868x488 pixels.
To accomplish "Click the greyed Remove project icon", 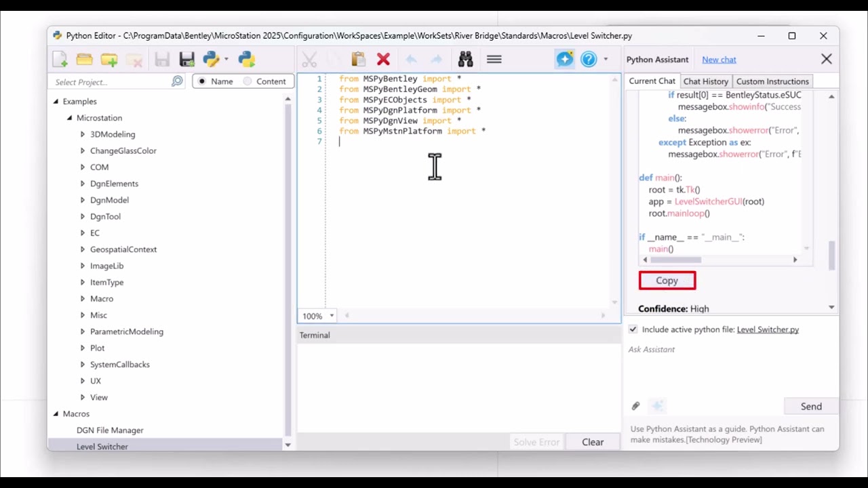I will (134, 60).
